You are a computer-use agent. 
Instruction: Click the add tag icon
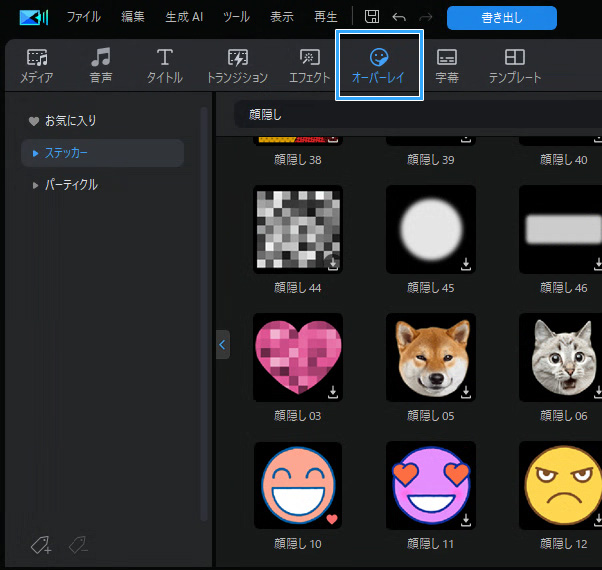point(41,545)
